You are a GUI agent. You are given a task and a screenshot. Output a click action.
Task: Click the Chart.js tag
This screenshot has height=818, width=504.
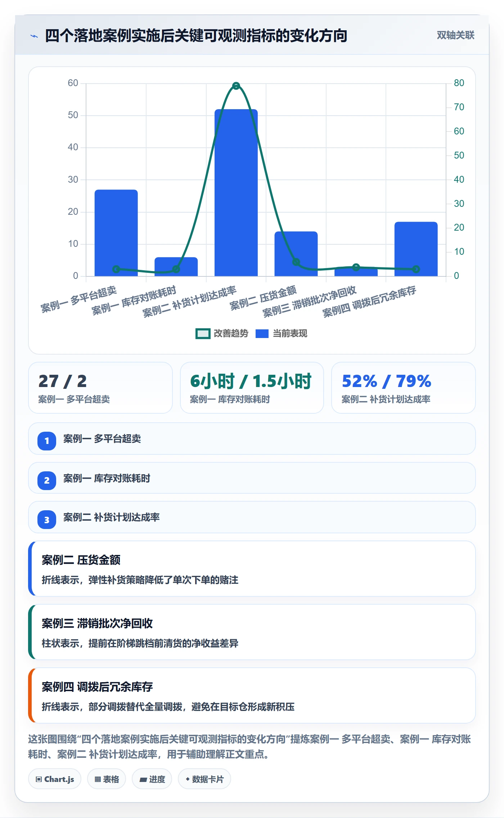[55, 779]
